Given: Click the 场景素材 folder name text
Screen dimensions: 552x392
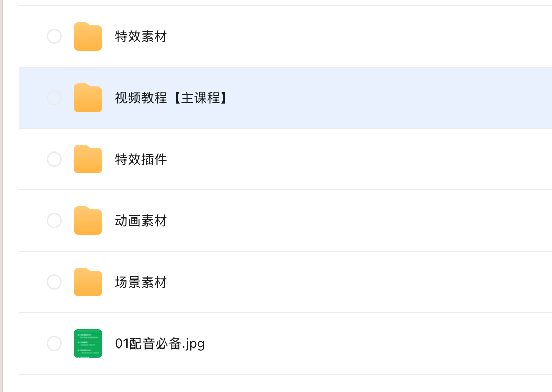Looking at the screenshot, I should coord(141,282).
